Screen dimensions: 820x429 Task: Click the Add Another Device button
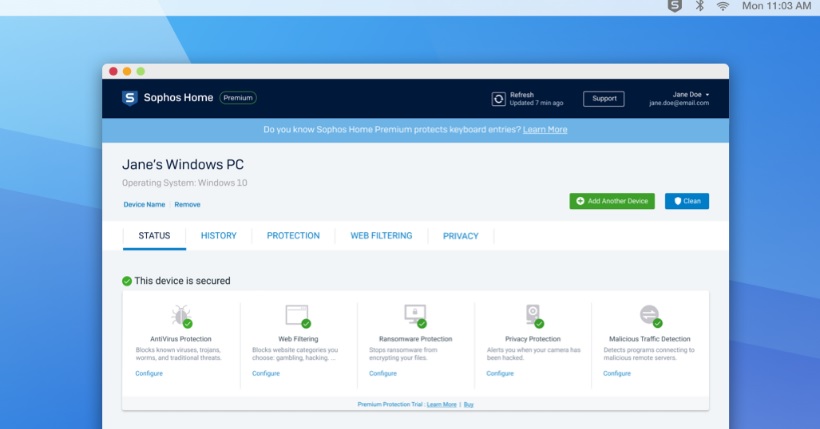[x=612, y=201]
